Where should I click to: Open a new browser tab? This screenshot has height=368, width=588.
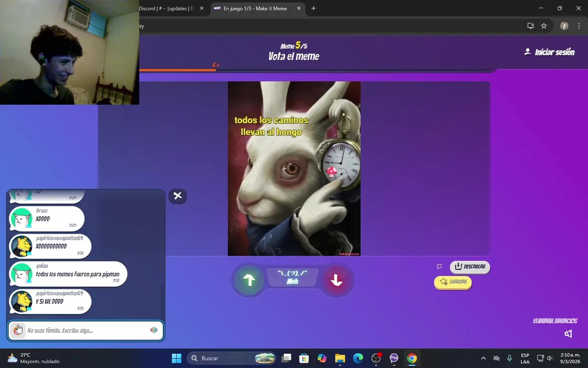[x=313, y=8]
